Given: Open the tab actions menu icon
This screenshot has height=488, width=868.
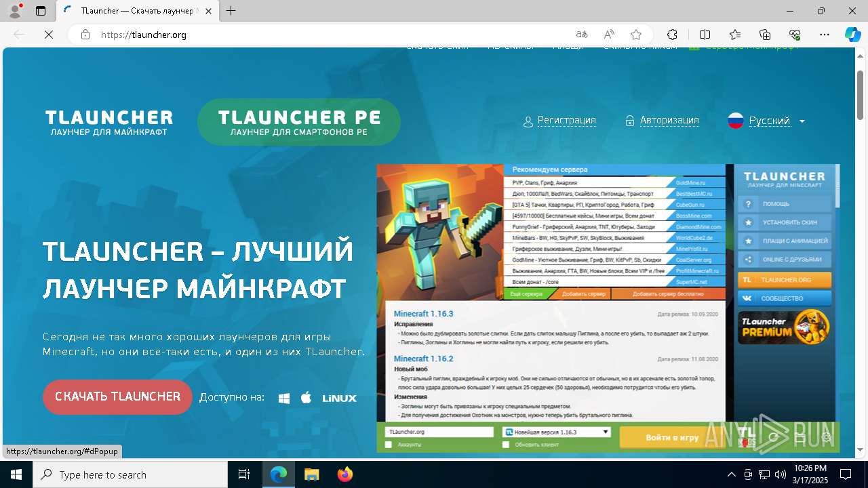Looking at the screenshot, I should [x=41, y=11].
